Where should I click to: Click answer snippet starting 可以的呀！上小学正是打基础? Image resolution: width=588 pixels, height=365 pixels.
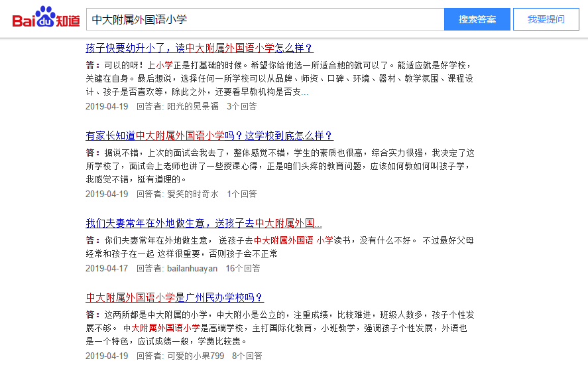(279, 78)
